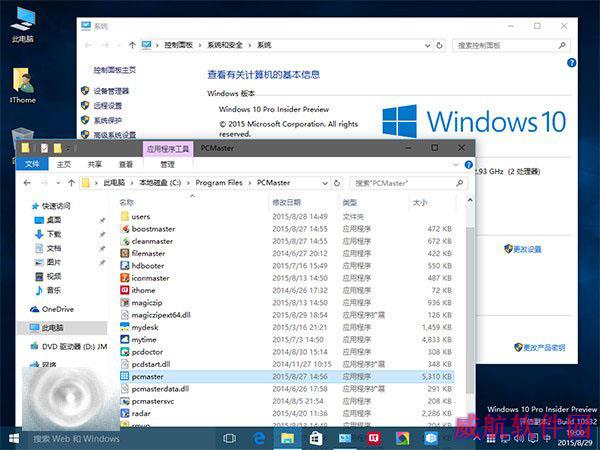Go back in the PCMaster Explorer window
Viewport: 600px width, 450px height.
tap(27, 183)
